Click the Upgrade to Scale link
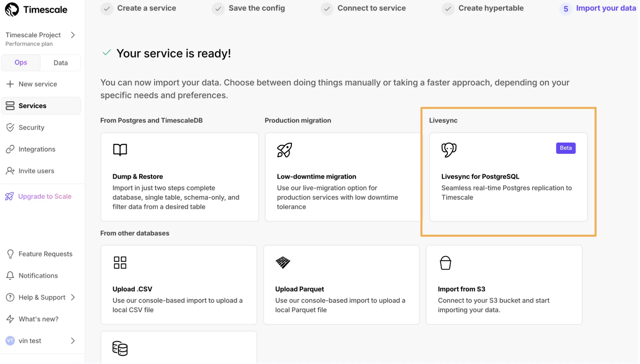This screenshot has height=364, width=640. click(x=45, y=196)
